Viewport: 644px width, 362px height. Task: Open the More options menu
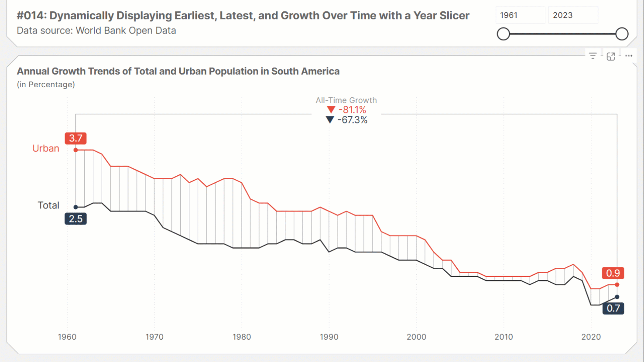click(629, 56)
